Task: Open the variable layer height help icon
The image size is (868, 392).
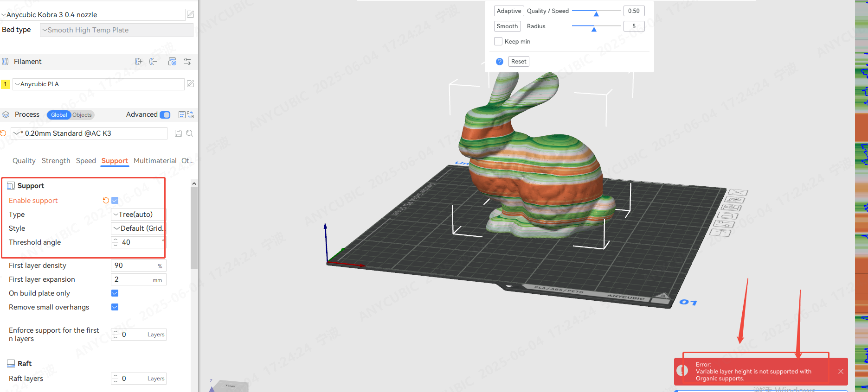Action: click(500, 62)
